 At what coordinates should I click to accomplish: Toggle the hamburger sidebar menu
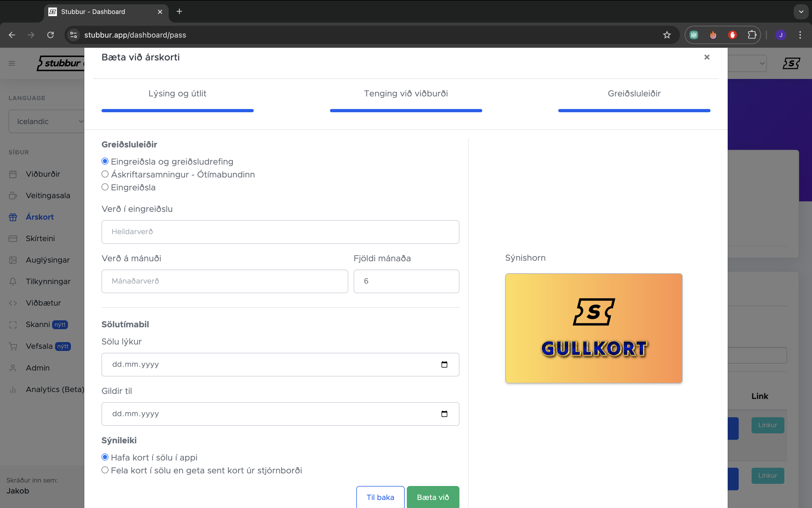click(x=12, y=63)
